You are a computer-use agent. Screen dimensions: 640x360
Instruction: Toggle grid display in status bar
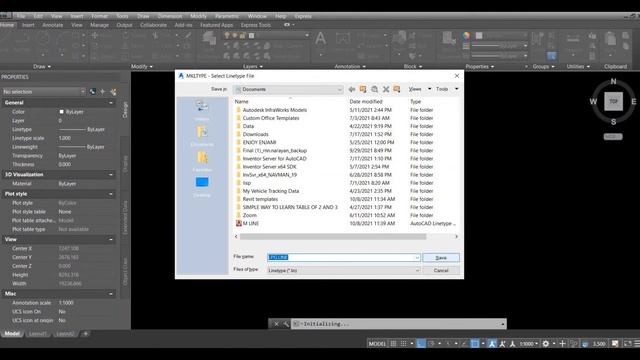tap(393, 344)
